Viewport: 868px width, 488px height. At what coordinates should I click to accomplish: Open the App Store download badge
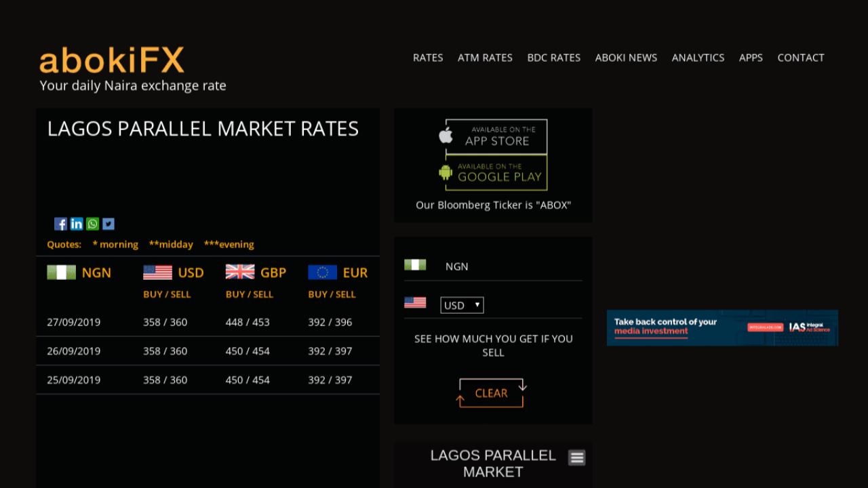493,136
